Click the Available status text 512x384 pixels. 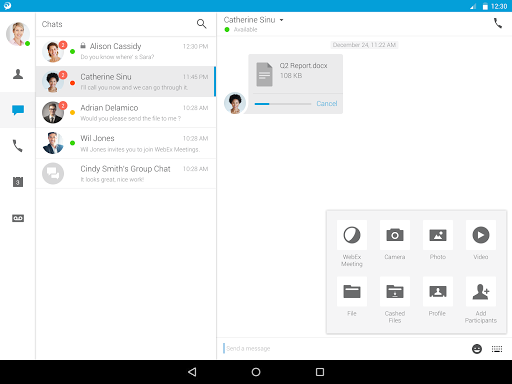click(x=245, y=30)
